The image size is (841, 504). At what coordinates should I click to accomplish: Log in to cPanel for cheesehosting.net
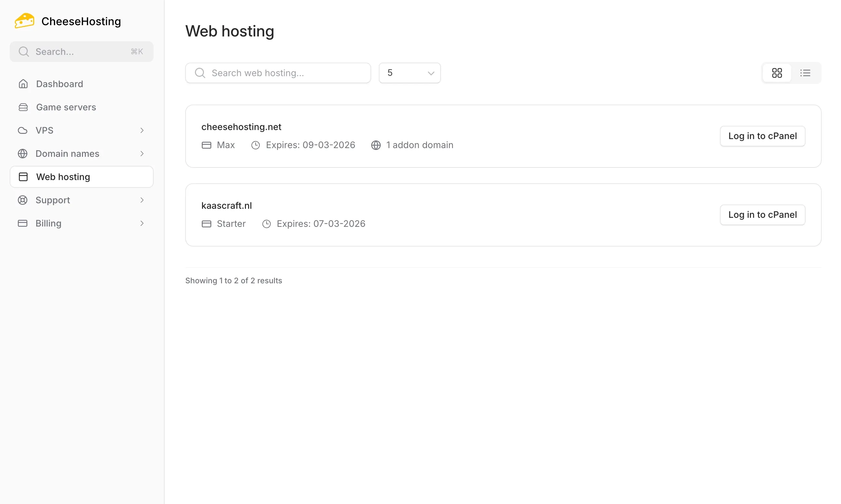point(762,136)
